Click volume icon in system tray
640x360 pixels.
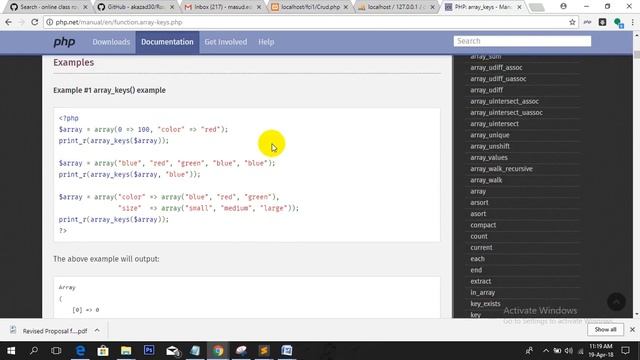coord(569,351)
